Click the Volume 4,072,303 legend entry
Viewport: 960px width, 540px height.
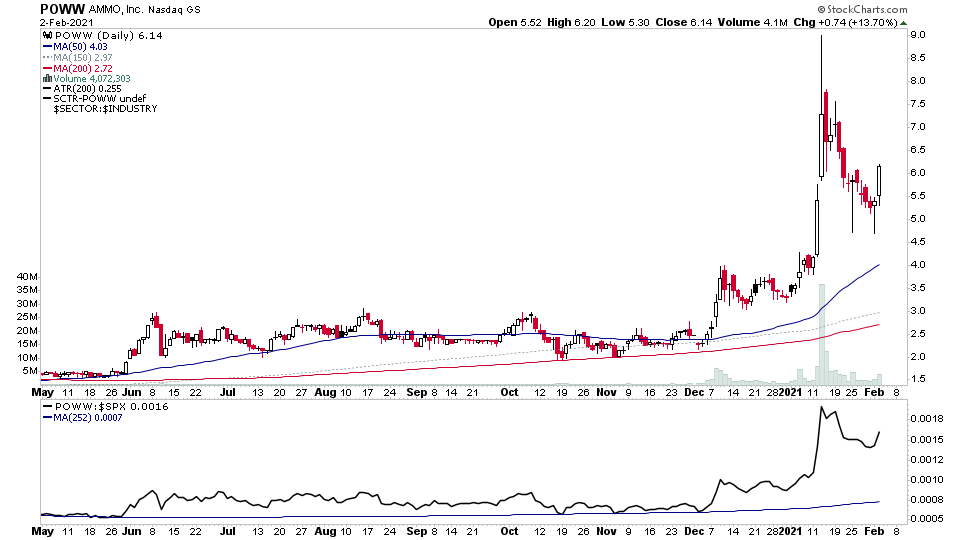click(x=92, y=79)
